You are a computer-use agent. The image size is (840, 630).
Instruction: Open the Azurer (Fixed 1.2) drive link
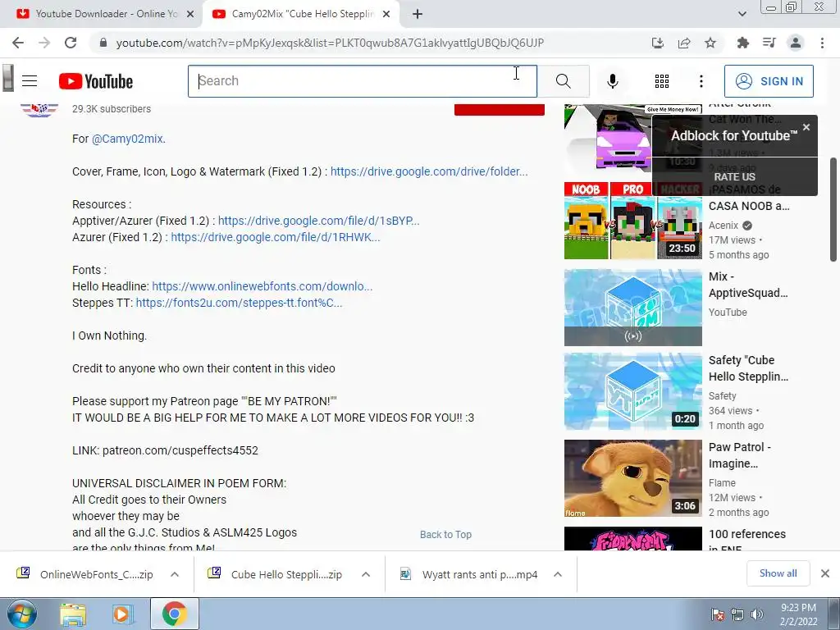[276, 237]
